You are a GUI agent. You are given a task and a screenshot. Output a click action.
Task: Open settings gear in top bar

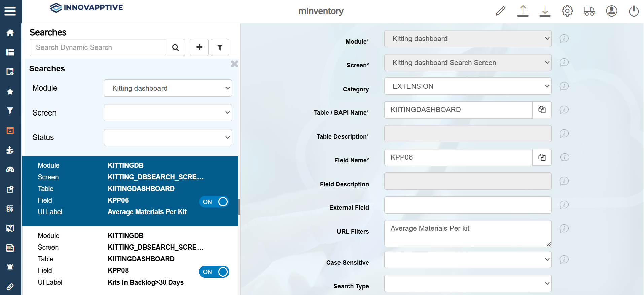point(567,11)
